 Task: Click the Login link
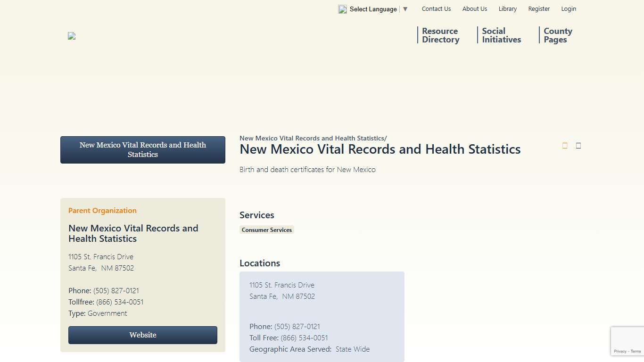(x=569, y=8)
